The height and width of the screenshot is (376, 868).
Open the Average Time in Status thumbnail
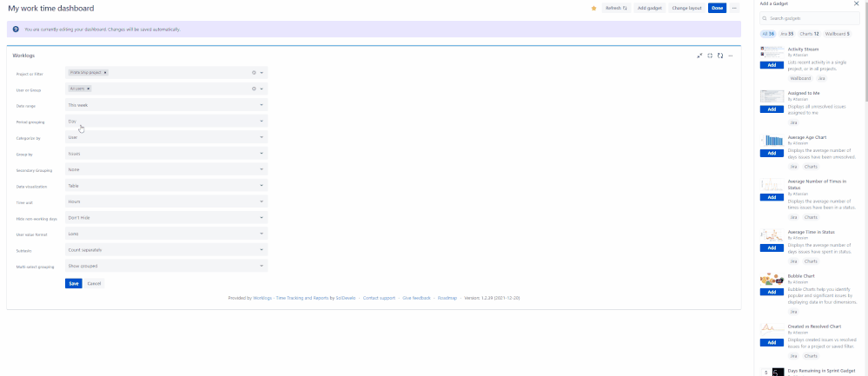pos(772,235)
